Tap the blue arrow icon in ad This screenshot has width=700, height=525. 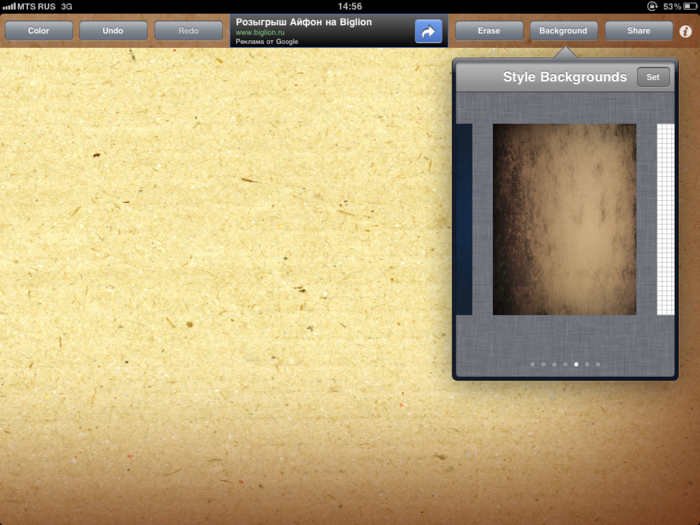click(428, 31)
